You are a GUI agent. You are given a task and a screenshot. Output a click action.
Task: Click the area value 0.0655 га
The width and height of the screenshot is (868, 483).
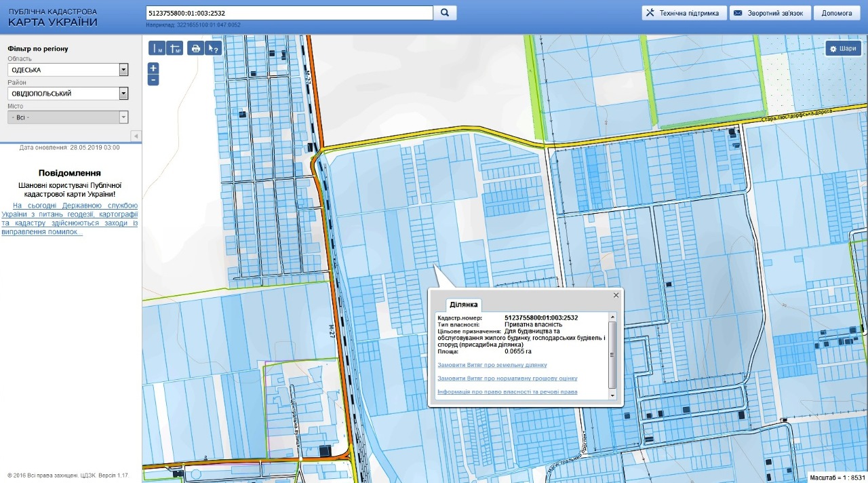point(519,351)
